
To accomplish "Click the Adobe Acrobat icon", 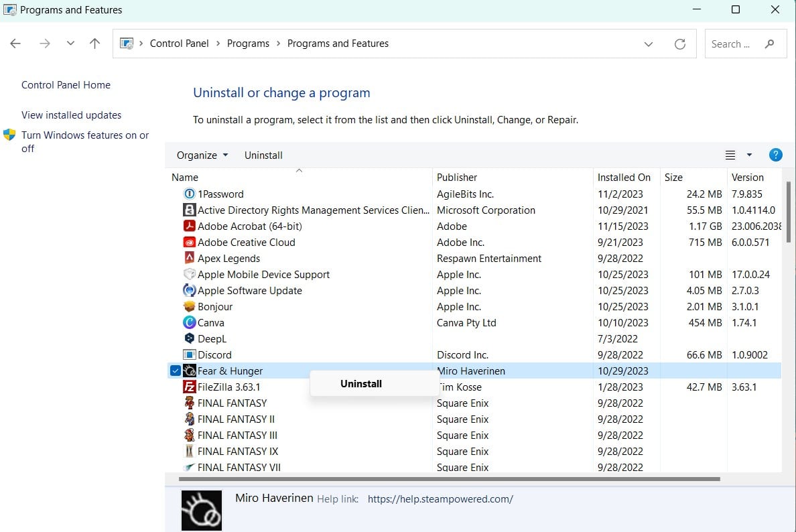I will 190,226.
